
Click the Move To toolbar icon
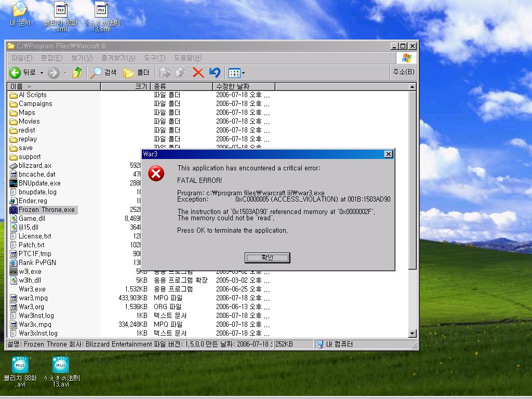click(x=165, y=73)
